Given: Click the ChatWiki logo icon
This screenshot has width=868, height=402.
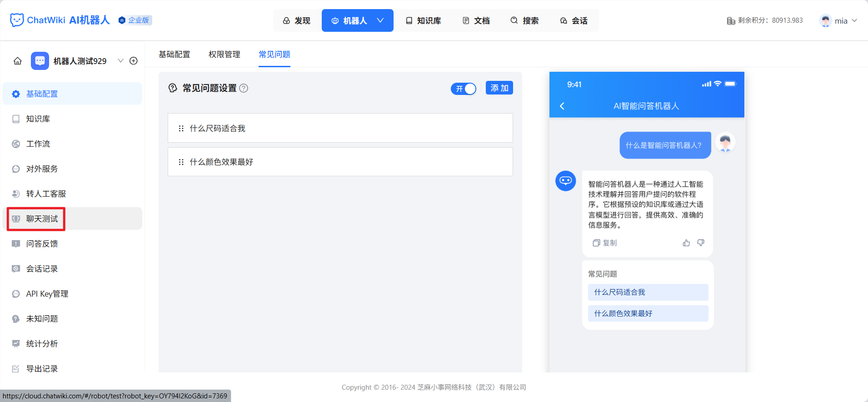Looking at the screenshot, I should 17,20.
